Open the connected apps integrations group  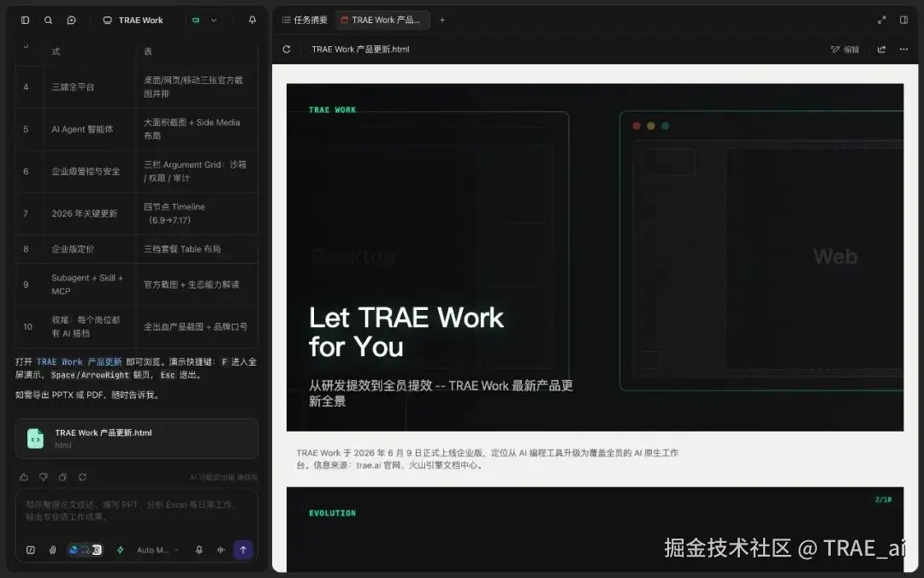[x=86, y=550]
